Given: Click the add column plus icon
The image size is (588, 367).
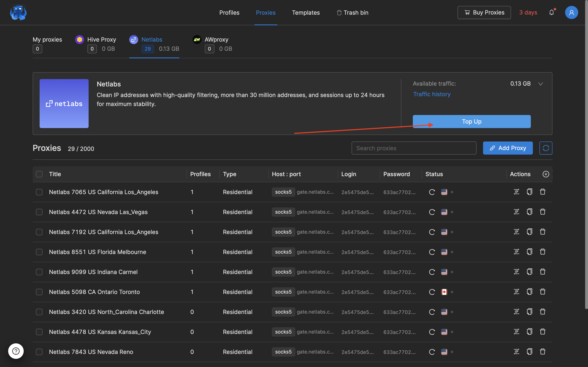Looking at the screenshot, I should 546,174.
